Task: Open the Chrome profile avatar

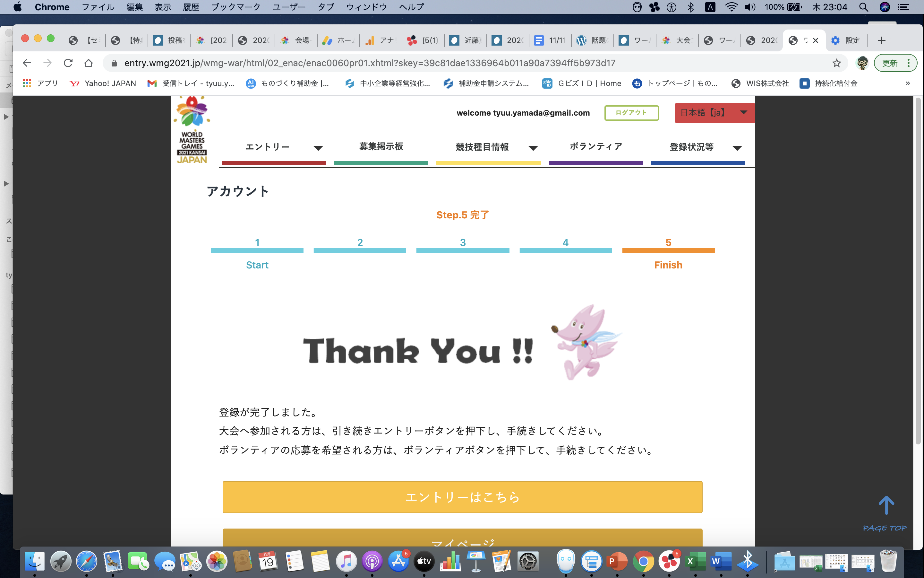Action: [x=862, y=63]
